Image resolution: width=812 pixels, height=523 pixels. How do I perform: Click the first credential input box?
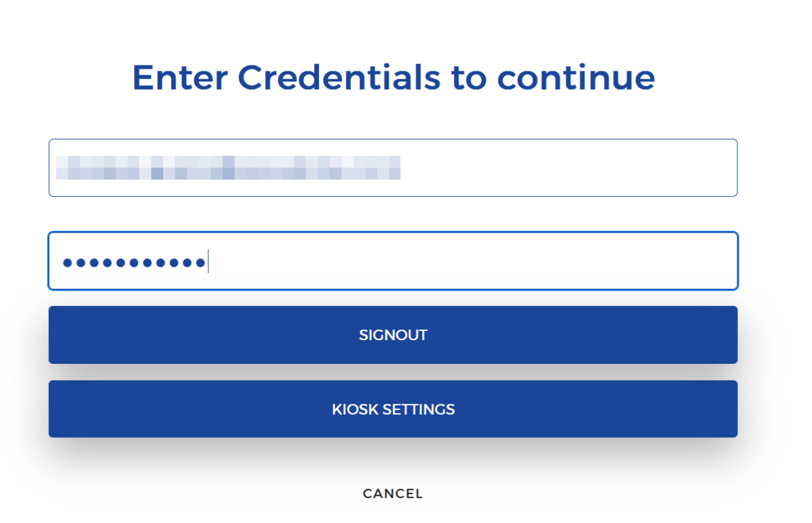point(392,167)
